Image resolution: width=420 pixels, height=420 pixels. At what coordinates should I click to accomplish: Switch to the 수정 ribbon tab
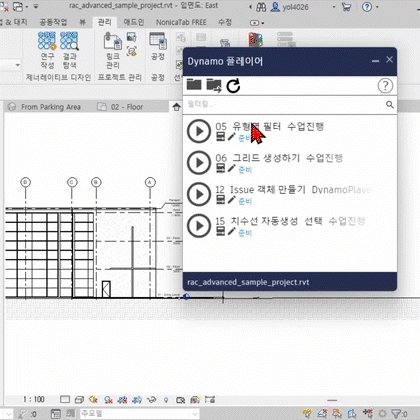(x=225, y=22)
